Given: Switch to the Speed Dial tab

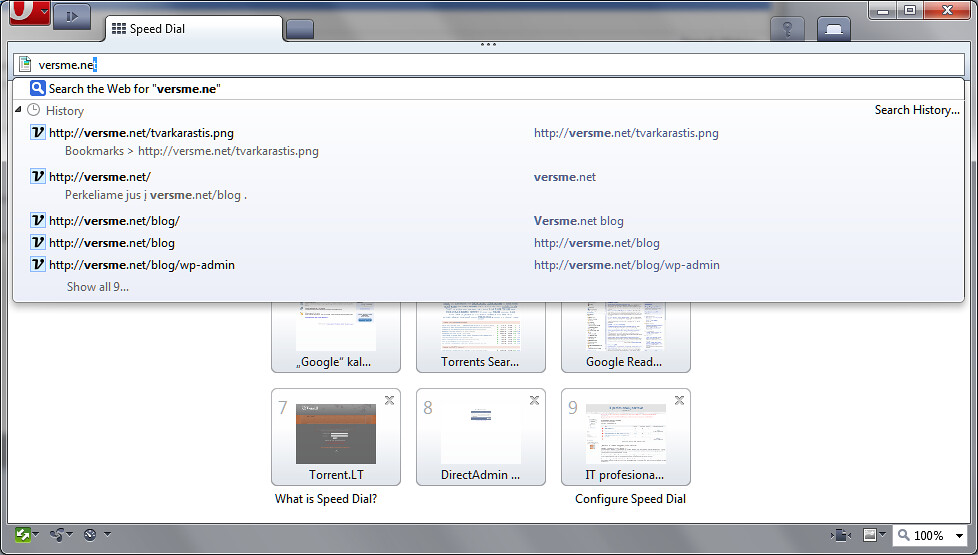Looking at the screenshot, I should click(x=194, y=29).
